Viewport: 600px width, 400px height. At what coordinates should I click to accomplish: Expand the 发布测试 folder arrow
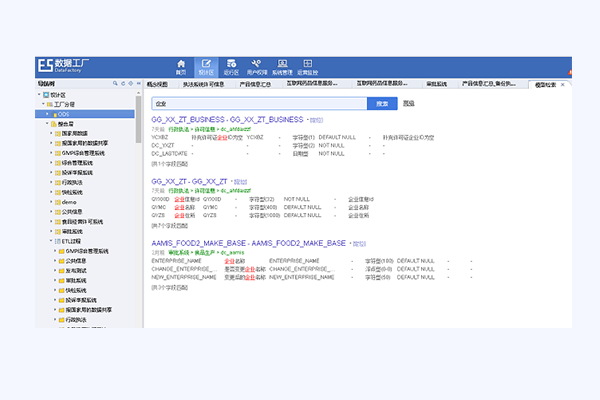[55, 270]
